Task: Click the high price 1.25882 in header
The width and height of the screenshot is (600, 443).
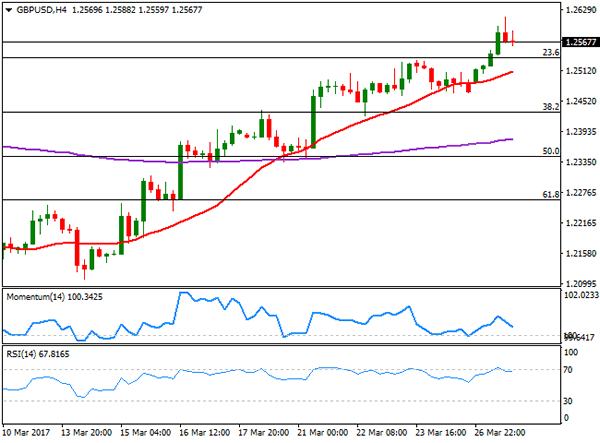Action: pos(121,10)
